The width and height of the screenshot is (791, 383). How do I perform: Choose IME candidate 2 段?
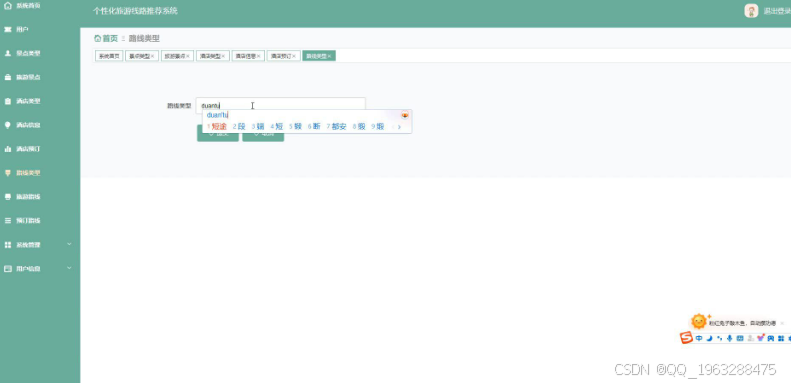pyautogui.click(x=239, y=127)
